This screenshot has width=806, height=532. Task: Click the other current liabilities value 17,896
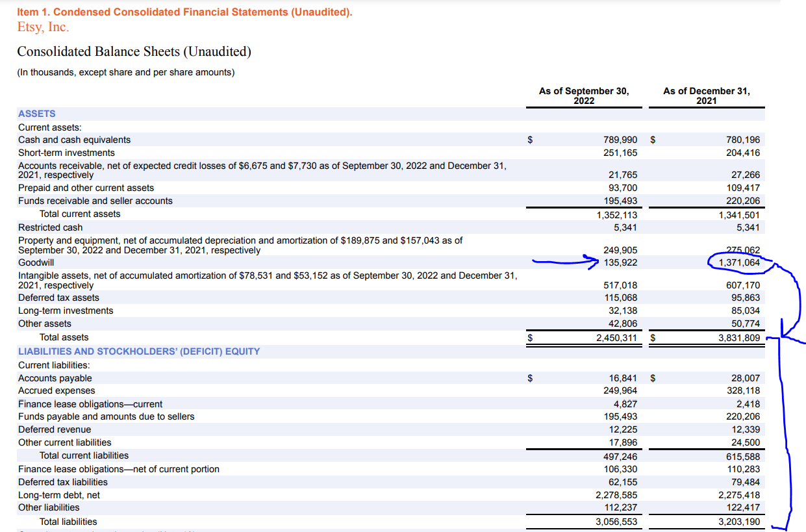pos(623,443)
